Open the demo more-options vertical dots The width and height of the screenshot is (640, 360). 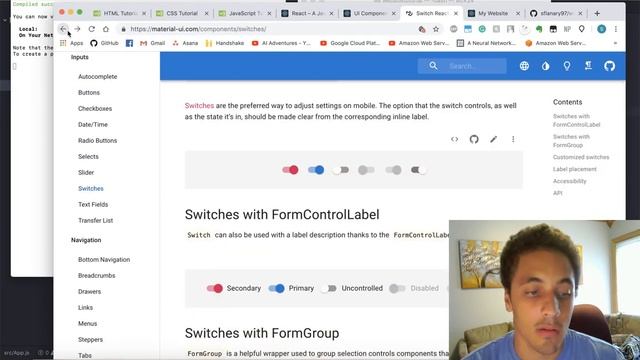[x=513, y=139]
